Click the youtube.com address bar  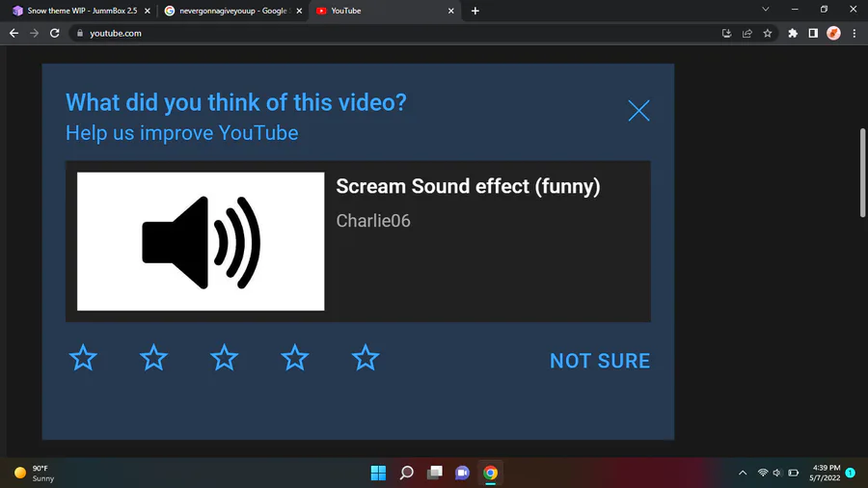[x=423, y=33]
